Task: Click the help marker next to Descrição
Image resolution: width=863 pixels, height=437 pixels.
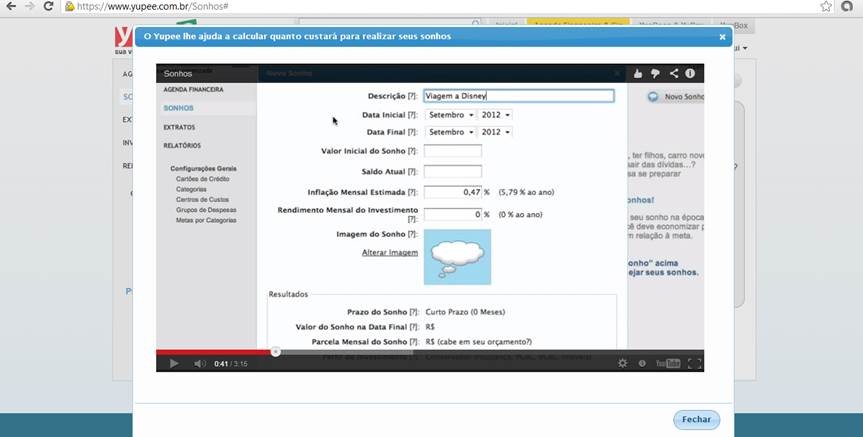Action: (412, 96)
